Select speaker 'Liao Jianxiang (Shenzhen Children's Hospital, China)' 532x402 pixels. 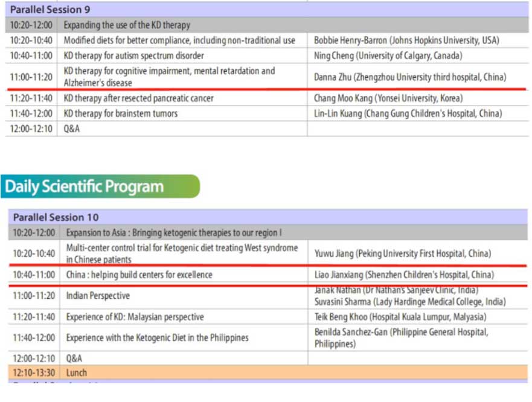click(x=404, y=275)
